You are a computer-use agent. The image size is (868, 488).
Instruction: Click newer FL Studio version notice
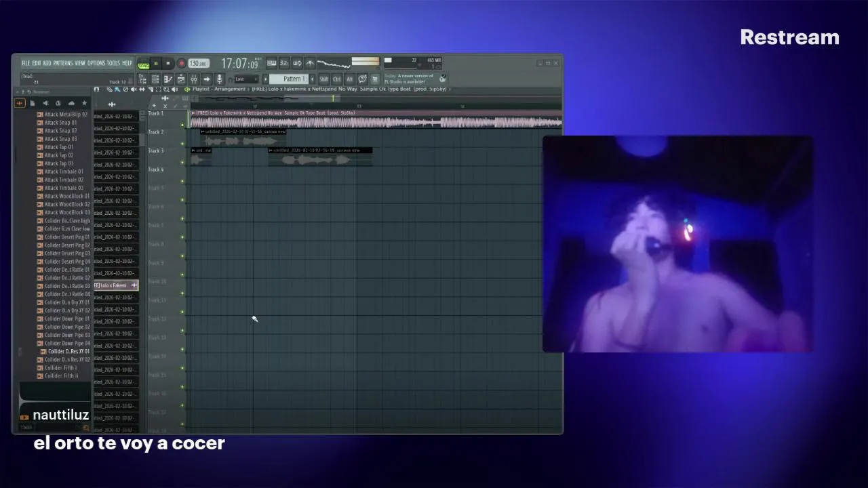[410, 78]
